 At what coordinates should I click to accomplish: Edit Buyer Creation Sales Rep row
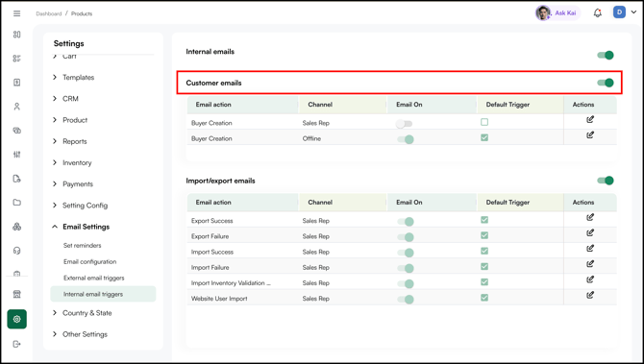(590, 119)
